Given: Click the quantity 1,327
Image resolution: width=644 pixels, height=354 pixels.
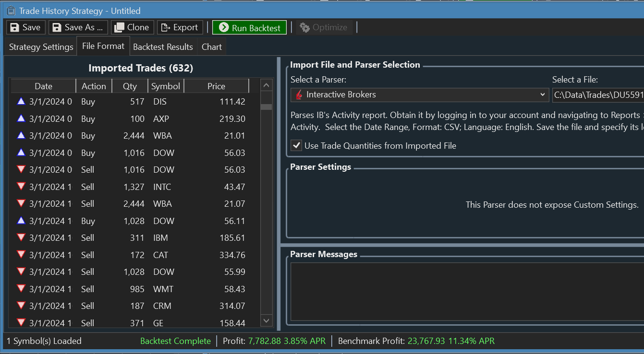Looking at the screenshot, I should 134,187.
